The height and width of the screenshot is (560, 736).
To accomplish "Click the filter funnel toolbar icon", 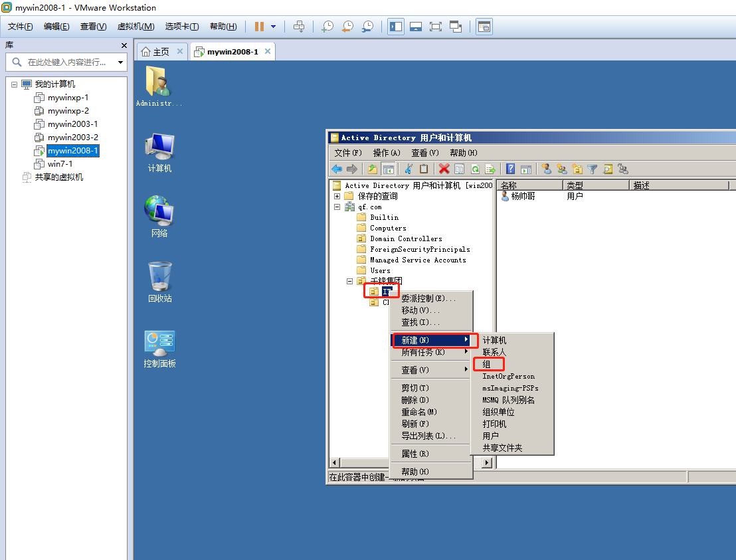I will (x=593, y=169).
